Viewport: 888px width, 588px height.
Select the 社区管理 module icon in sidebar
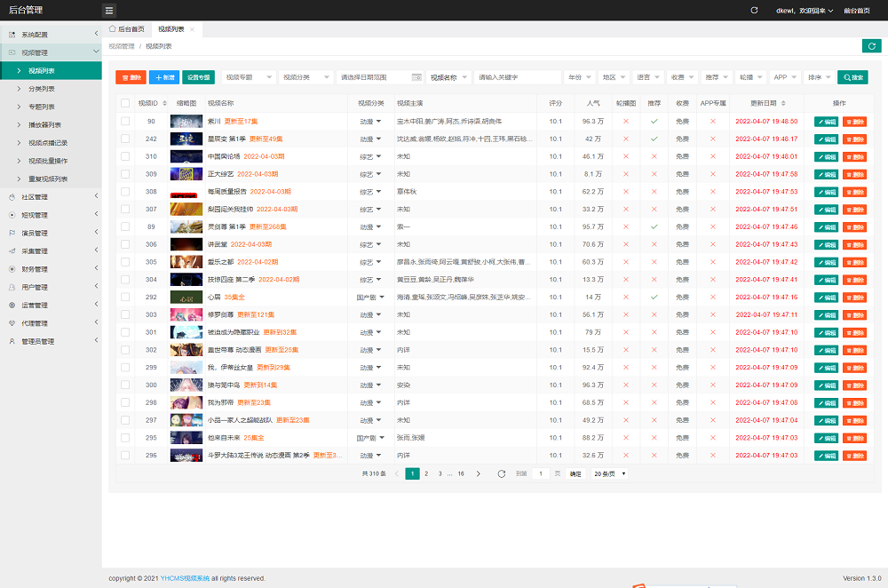pyautogui.click(x=12, y=197)
